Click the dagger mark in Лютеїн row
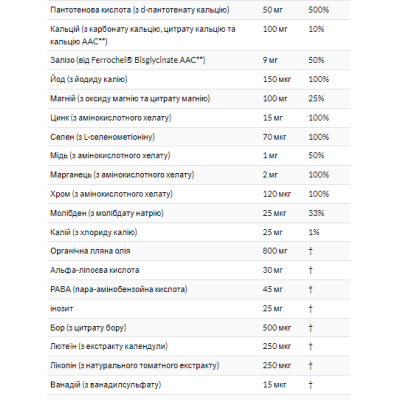Viewport: 400px width, 400px height. coord(311,347)
